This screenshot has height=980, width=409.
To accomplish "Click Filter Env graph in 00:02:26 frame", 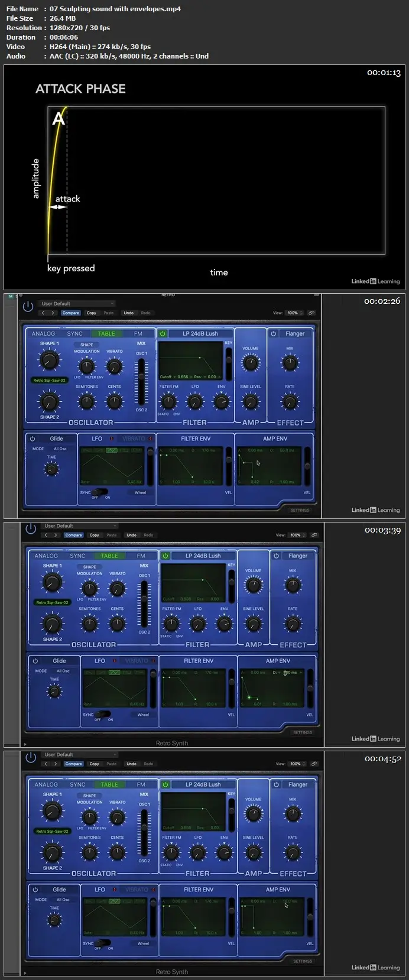I will pyautogui.click(x=191, y=466).
